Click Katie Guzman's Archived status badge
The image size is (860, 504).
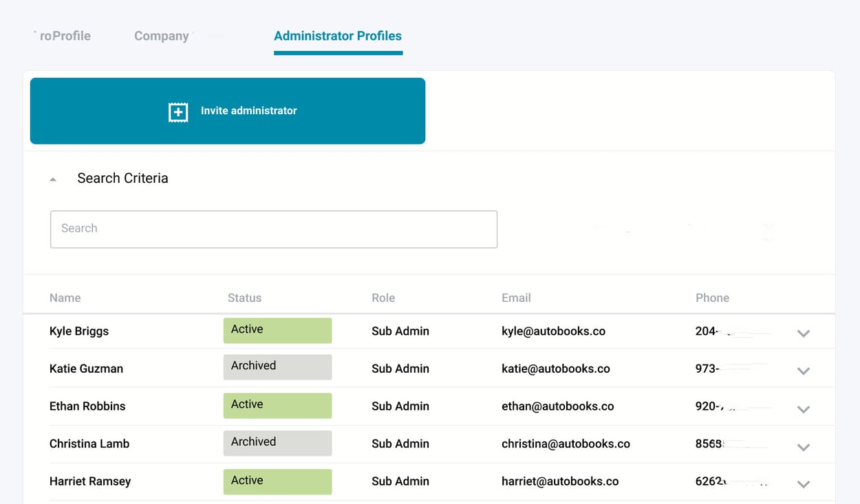[x=277, y=366]
